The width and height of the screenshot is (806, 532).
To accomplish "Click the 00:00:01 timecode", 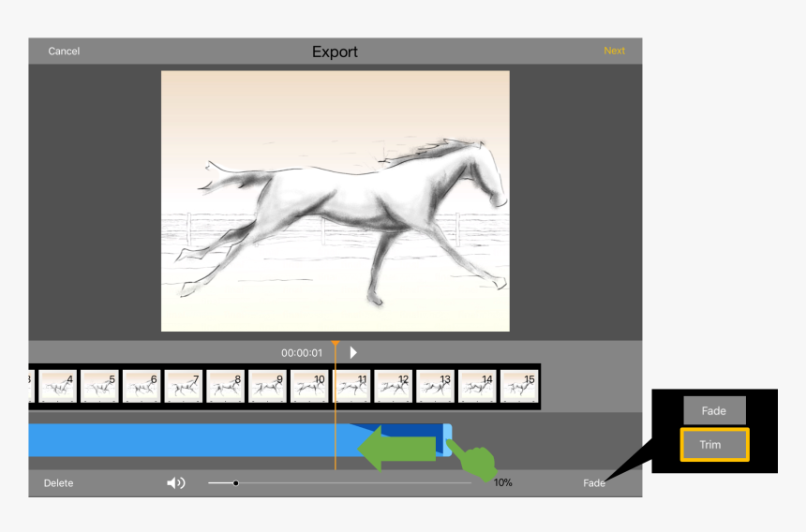I will [302, 353].
